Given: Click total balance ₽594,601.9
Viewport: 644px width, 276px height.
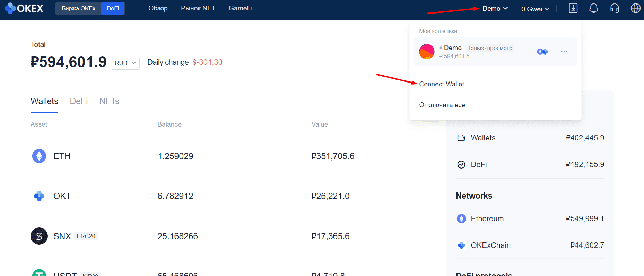Looking at the screenshot, I should click(x=69, y=62).
